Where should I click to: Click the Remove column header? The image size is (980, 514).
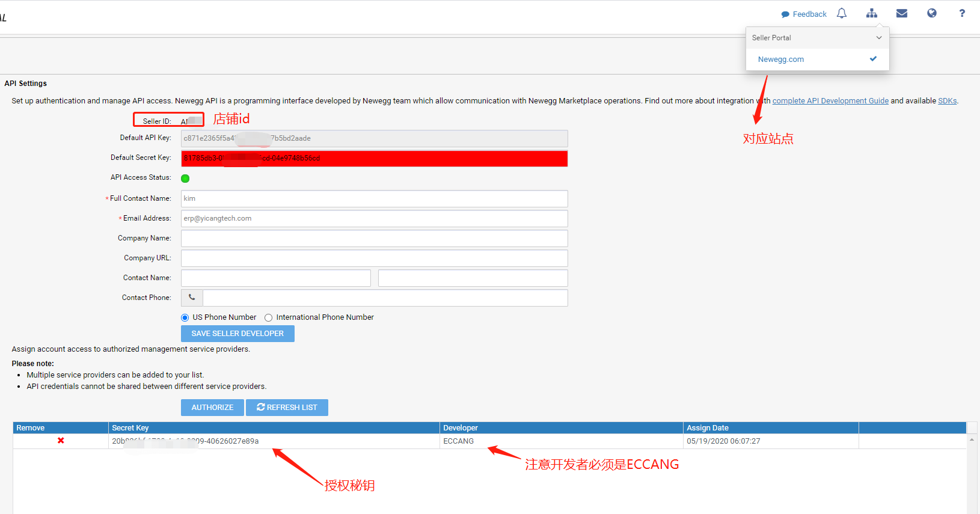coord(60,428)
